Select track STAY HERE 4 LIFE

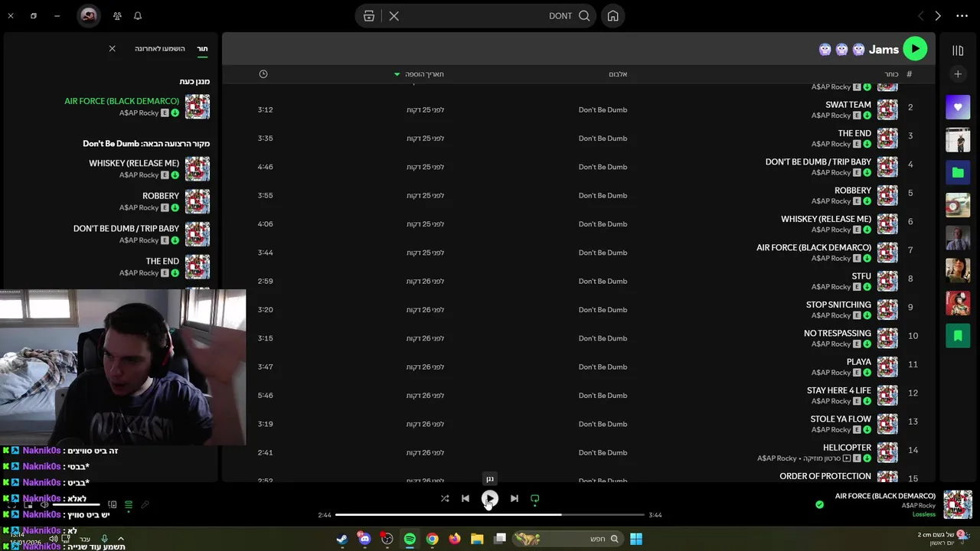[839, 390]
